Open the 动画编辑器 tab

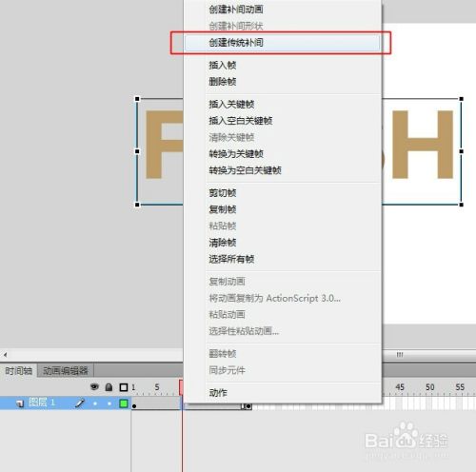[66, 370]
